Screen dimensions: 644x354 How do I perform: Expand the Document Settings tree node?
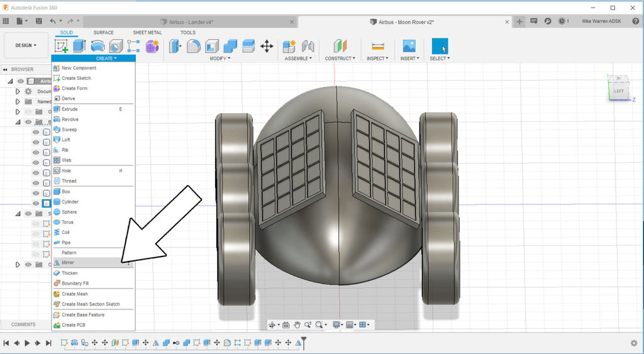click(18, 91)
